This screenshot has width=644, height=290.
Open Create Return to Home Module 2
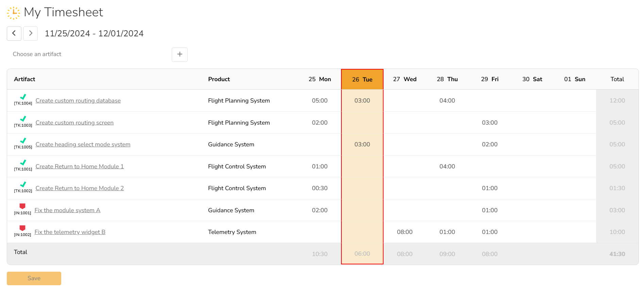(x=80, y=188)
